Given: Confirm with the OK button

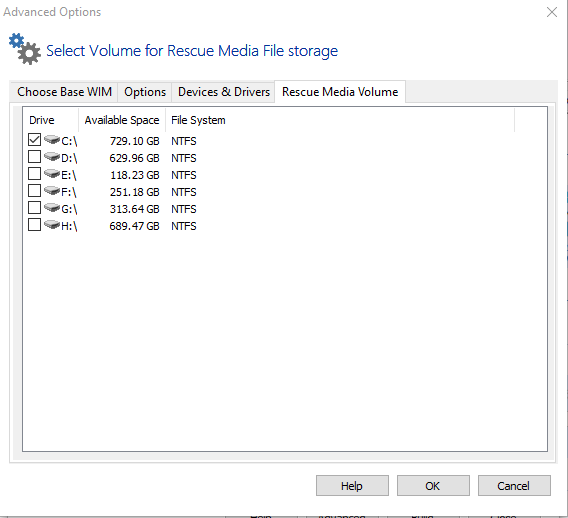Looking at the screenshot, I should coord(433,486).
